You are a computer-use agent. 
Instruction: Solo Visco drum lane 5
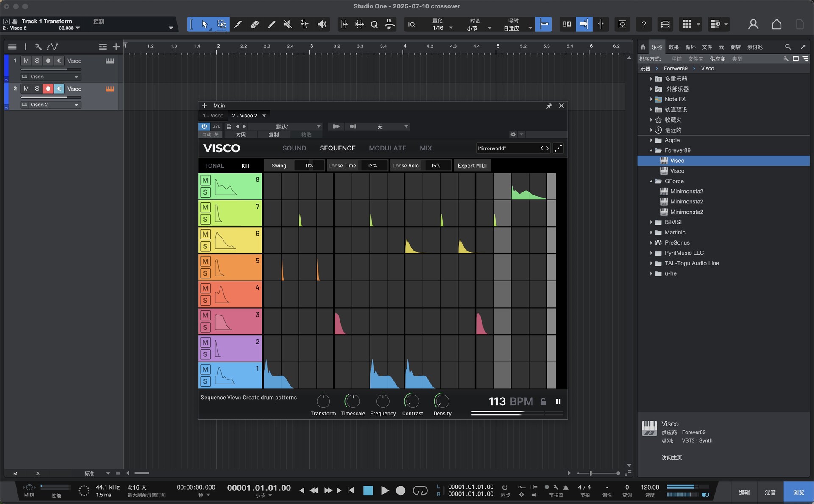[205, 273]
